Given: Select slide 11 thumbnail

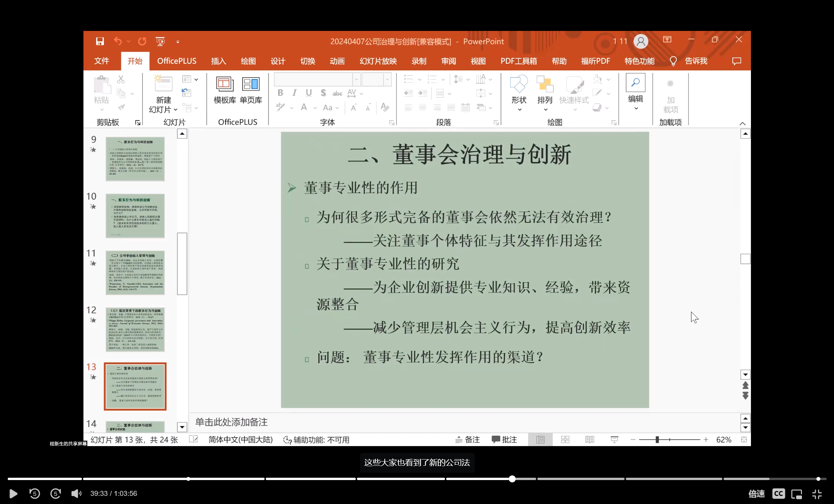Looking at the screenshot, I should click(x=135, y=272).
